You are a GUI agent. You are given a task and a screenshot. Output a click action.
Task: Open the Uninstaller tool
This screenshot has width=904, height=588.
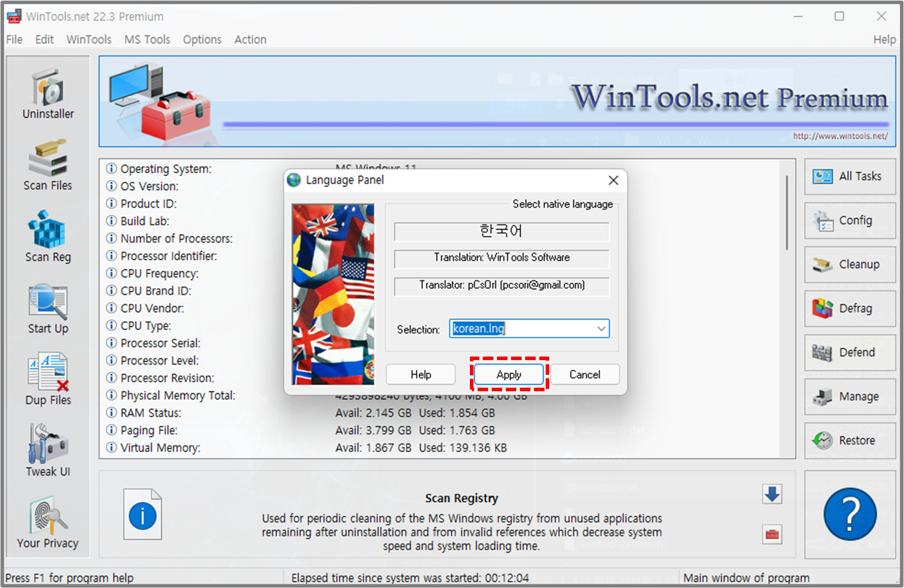pyautogui.click(x=48, y=94)
